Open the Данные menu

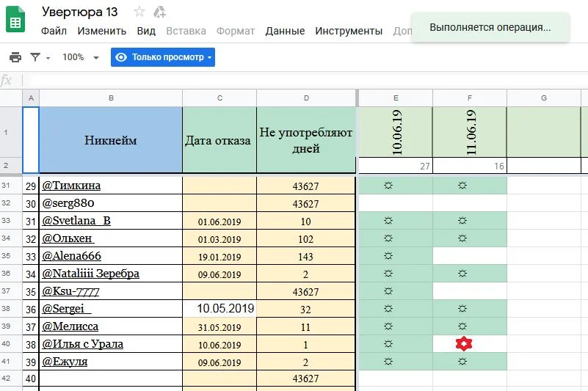click(x=285, y=31)
